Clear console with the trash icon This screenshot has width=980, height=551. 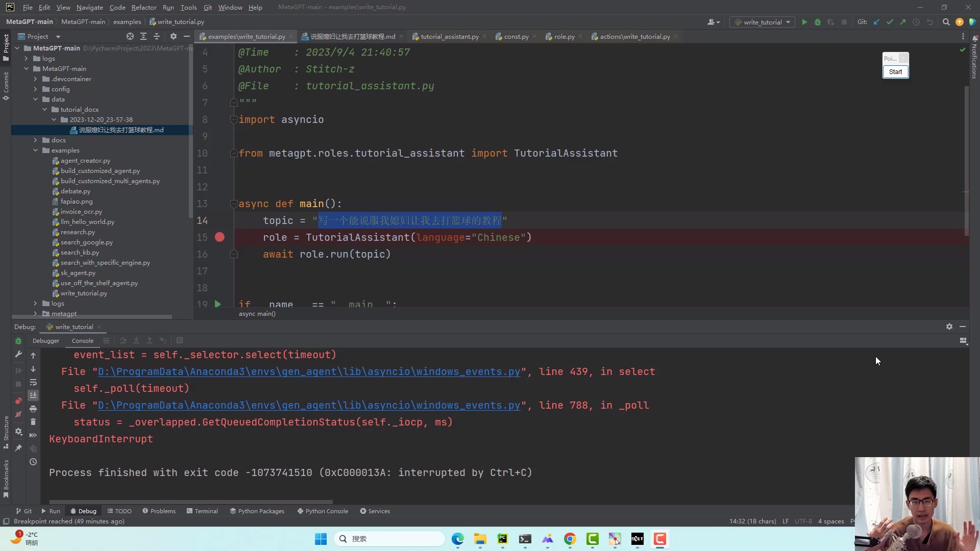pyautogui.click(x=33, y=422)
